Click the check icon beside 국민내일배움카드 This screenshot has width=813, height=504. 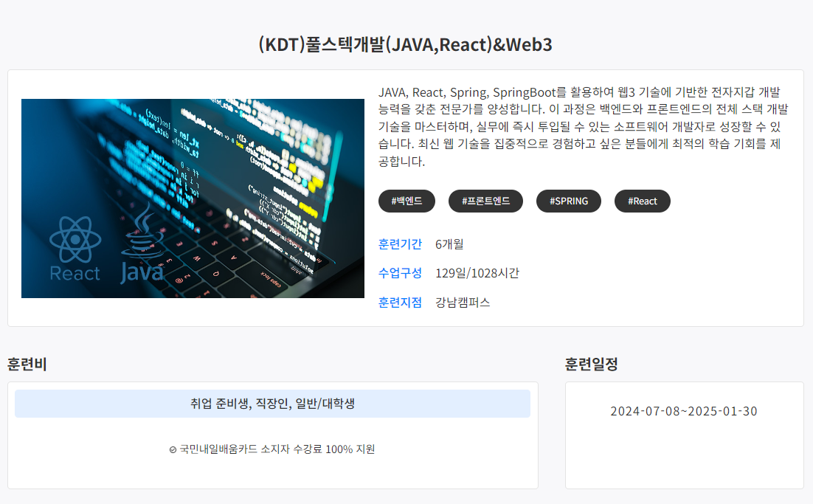pyautogui.click(x=173, y=449)
